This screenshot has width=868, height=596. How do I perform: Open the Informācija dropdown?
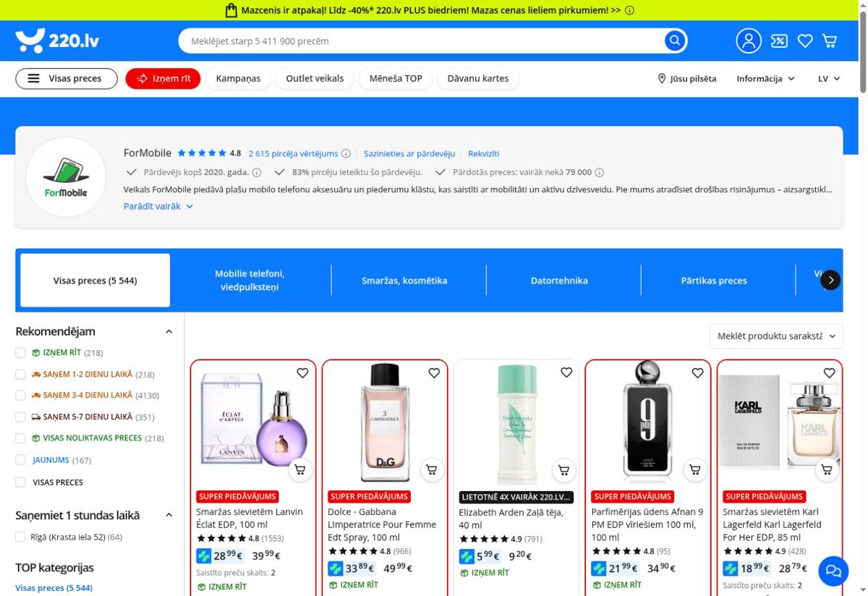click(765, 78)
